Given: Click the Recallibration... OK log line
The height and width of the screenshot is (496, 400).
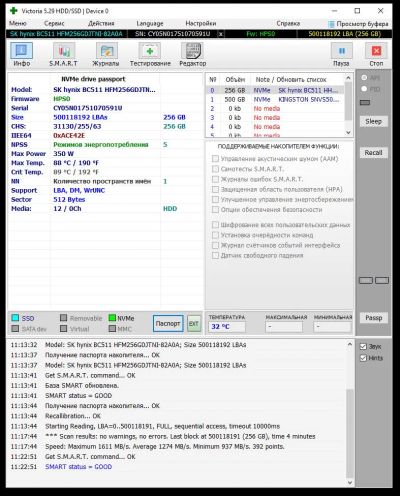Looking at the screenshot, I should point(73,416).
